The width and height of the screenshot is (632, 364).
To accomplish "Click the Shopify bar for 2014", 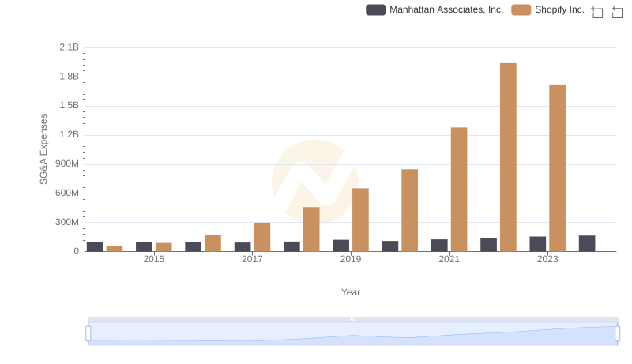I will pos(115,249).
